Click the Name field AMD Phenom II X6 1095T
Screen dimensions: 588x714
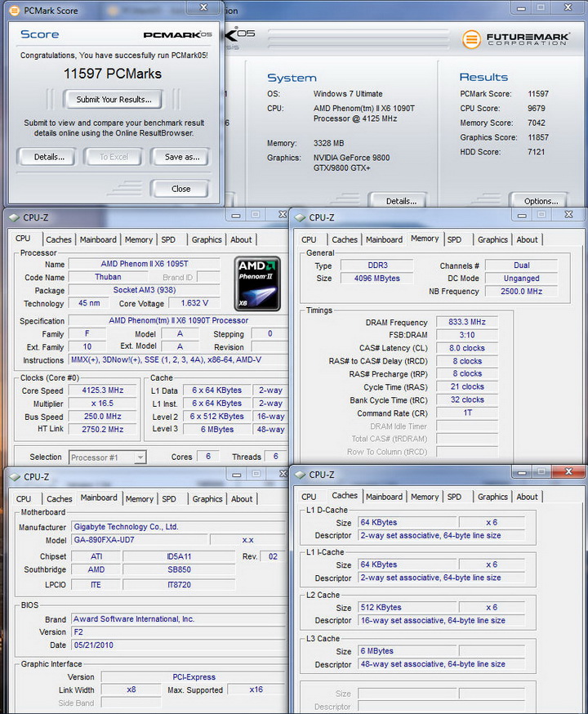(x=145, y=264)
